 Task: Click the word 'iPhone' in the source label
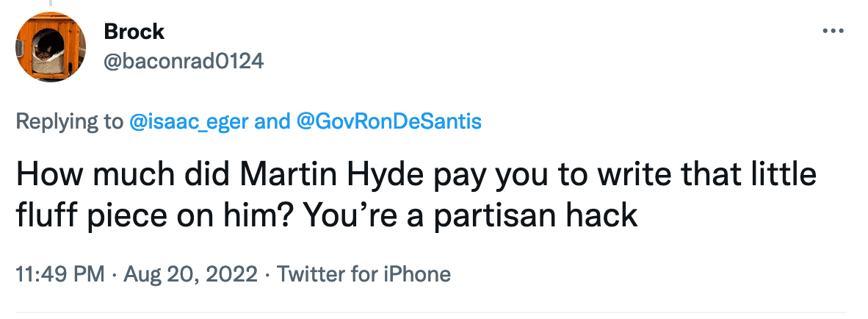[419, 275]
